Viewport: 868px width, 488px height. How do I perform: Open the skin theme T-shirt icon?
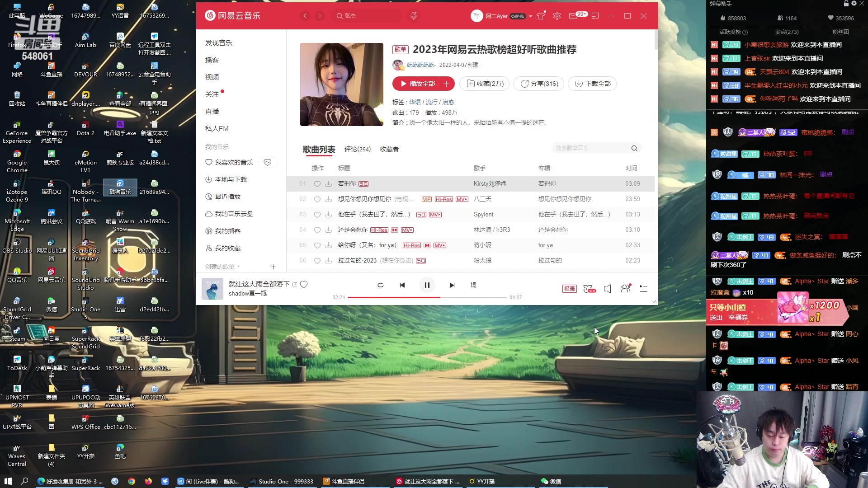tap(541, 16)
